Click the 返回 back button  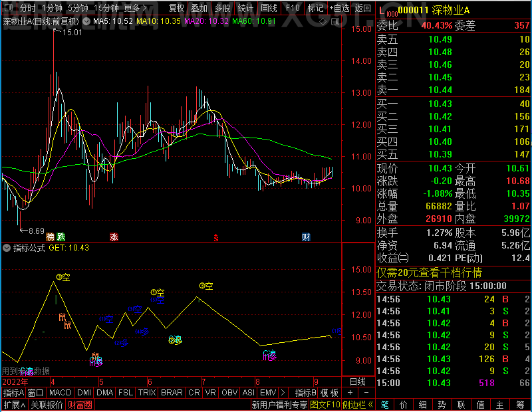[x=362, y=8]
